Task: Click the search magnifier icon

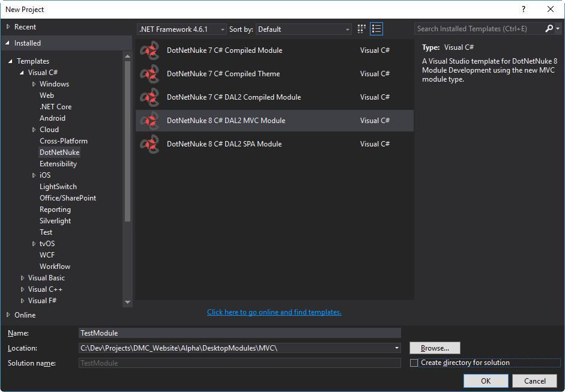Action: pyautogui.click(x=549, y=28)
